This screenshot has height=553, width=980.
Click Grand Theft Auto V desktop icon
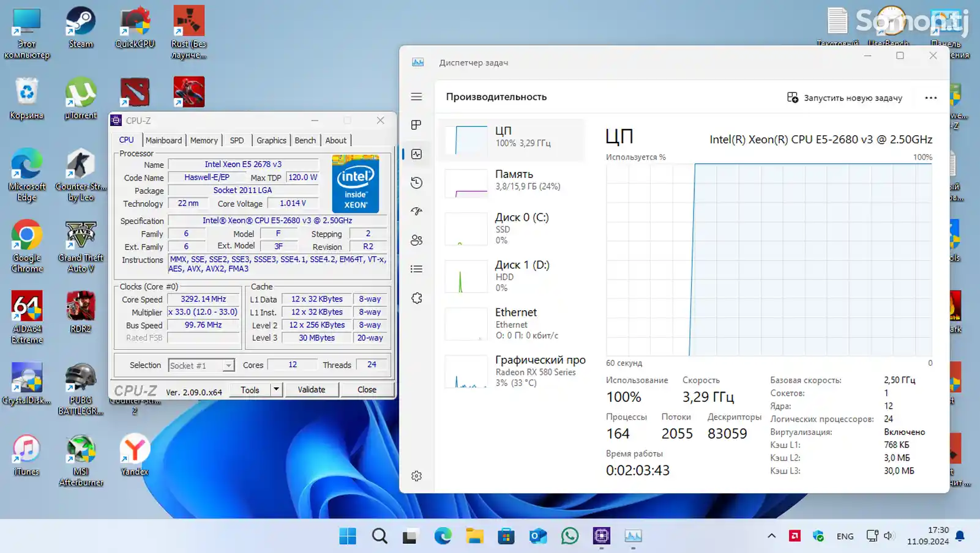pyautogui.click(x=81, y=246)
